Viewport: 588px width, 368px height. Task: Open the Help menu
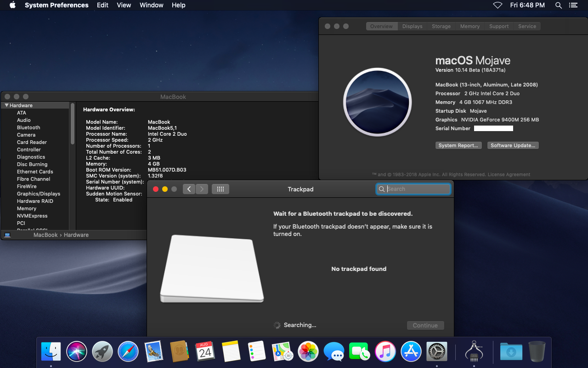tap(179, 5)
